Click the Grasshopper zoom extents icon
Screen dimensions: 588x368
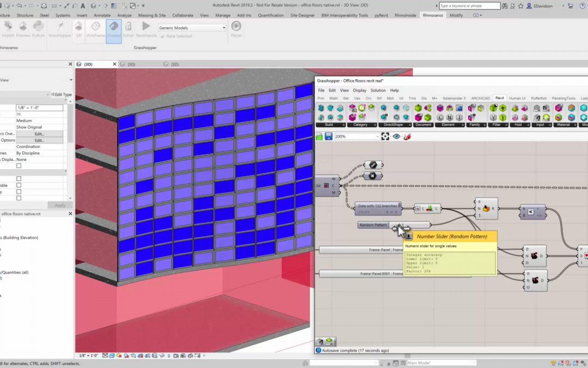(x=385, y=136)
